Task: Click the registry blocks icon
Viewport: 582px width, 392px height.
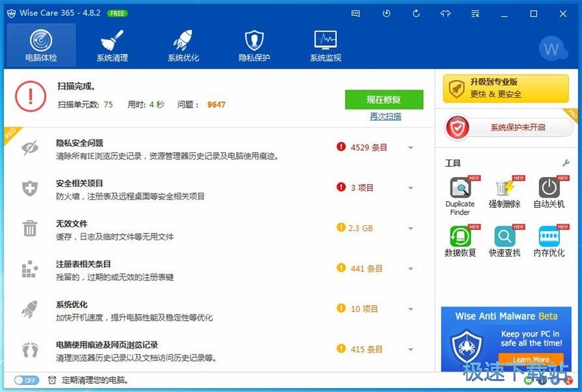Action: (x=29, y=269)
